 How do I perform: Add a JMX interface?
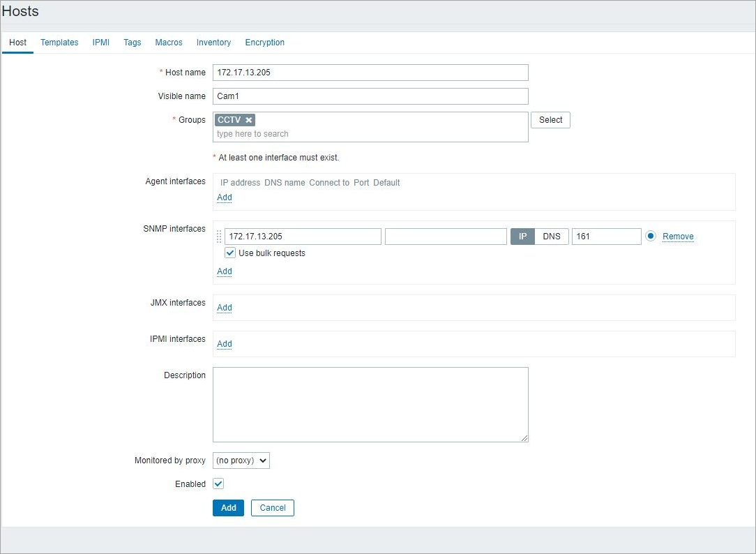(224, 308)
